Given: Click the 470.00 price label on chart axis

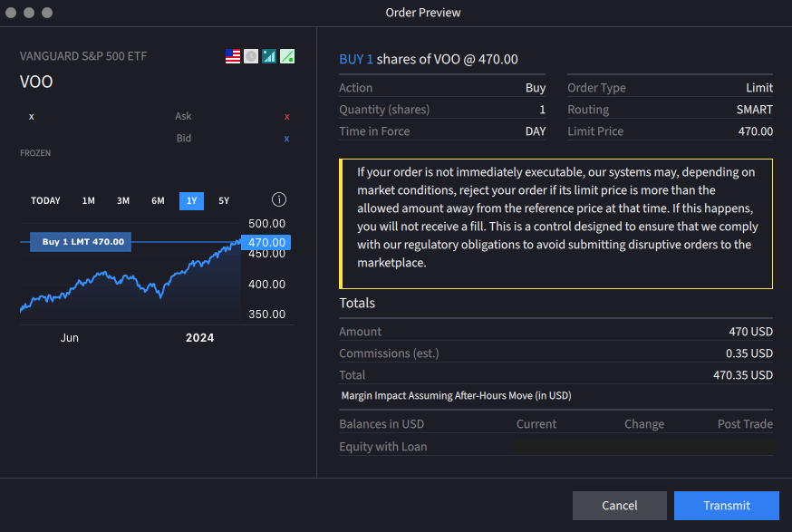Looking at the screenshot, I should tap(266, 243).
